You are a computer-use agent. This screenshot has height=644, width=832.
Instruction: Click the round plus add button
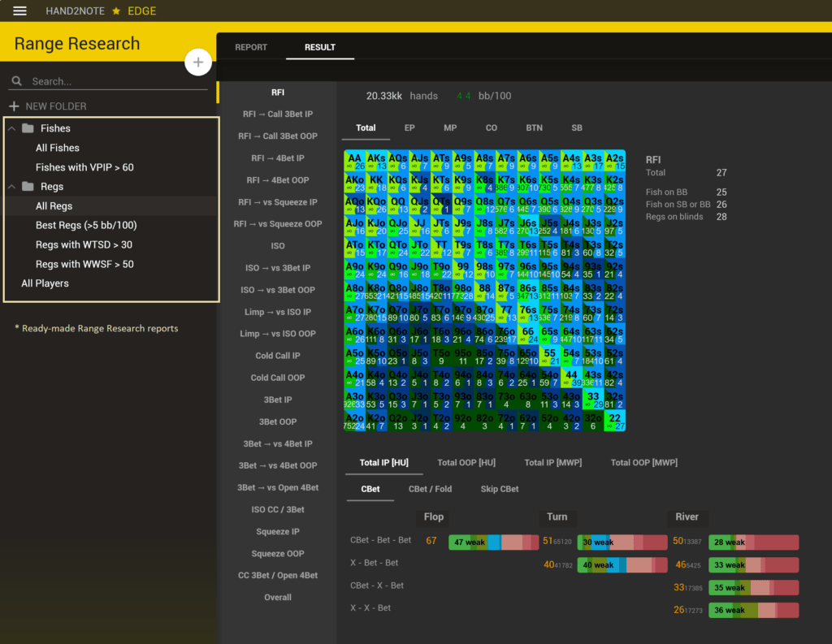(198, 63)
